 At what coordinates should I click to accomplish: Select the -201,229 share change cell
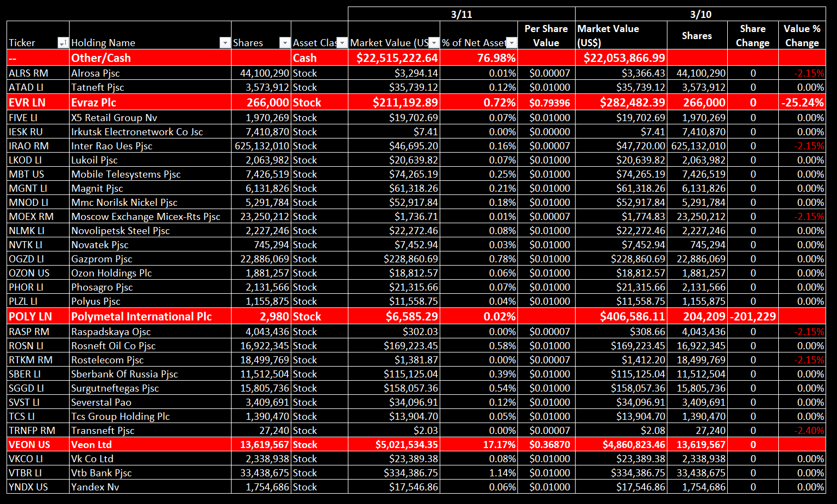(x=753, y=317)
